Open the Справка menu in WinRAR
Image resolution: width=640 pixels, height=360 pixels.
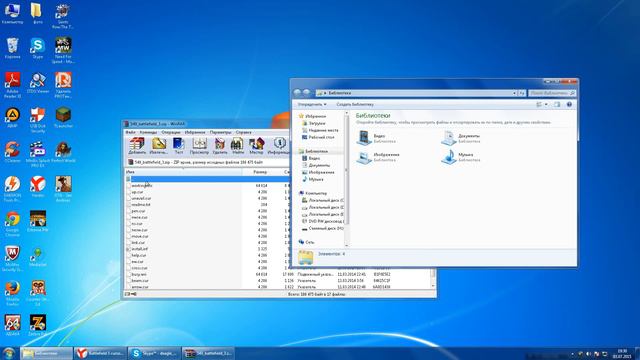(x=244, y=132)
